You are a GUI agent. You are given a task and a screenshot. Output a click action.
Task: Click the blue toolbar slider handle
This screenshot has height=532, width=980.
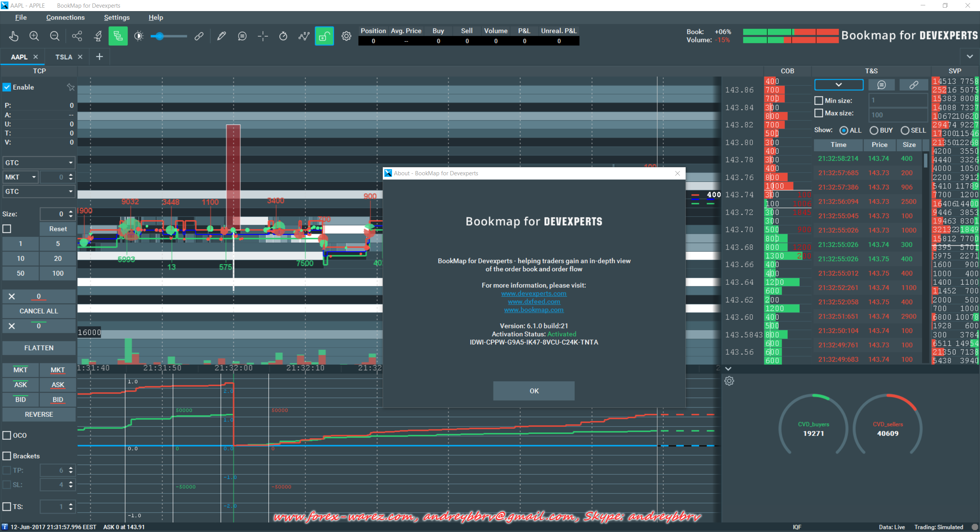(x=159, y=36)
